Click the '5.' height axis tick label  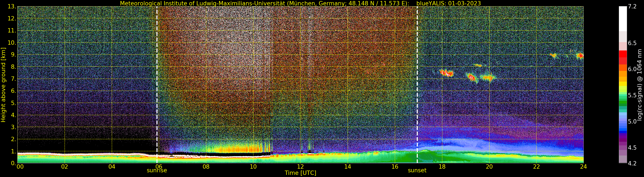point(13,103)
